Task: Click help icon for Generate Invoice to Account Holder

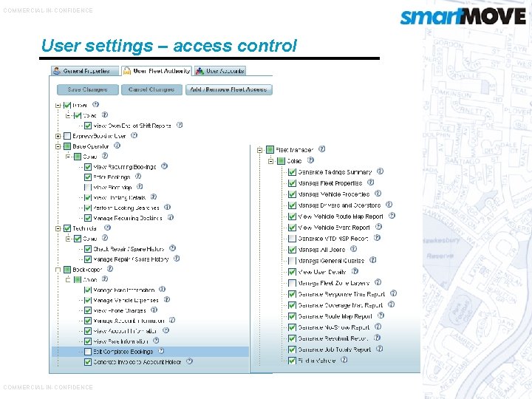Action: pos(190,361)
